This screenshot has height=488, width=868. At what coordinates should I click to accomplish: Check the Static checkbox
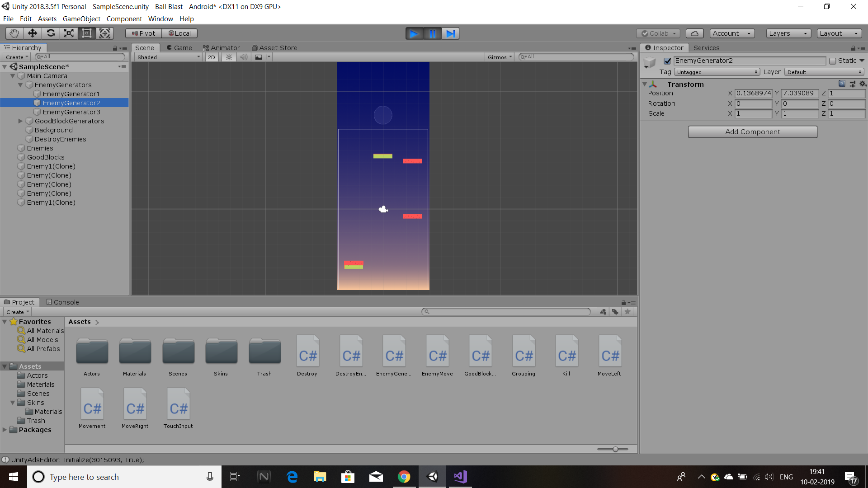[x=833, y=61]
